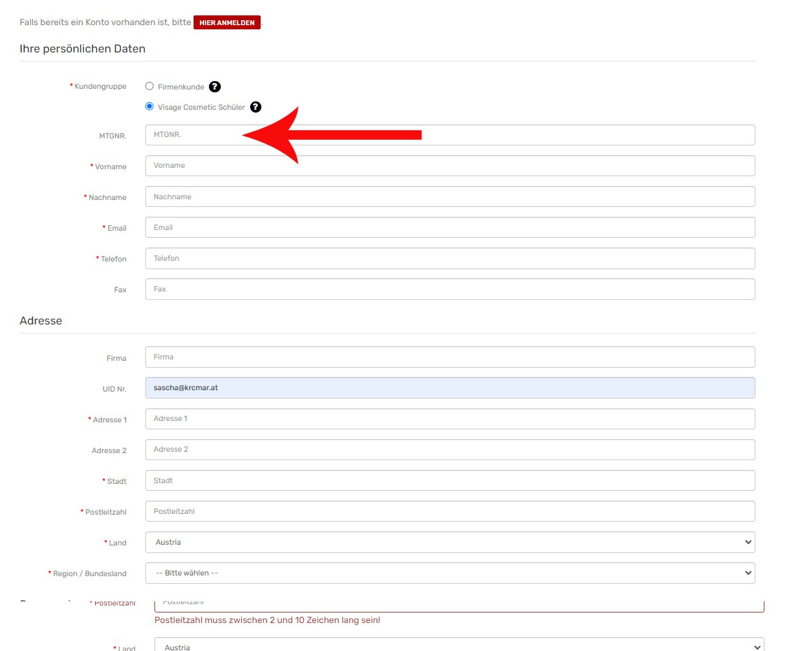The height and width of the screenshot is (651, 812).
Task: Focus the Adresse 1 input field
Action: (x=449, y=418)
